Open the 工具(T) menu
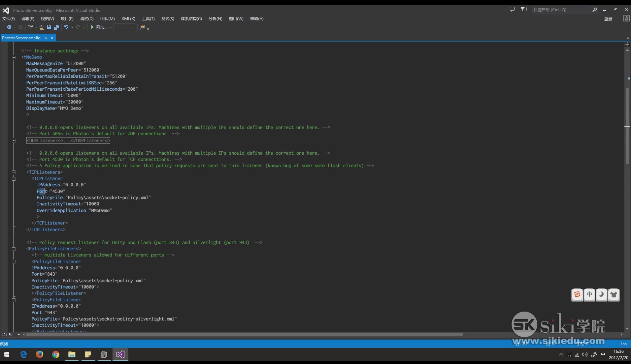This screenshot has height=364, width=631. point(148,19)
